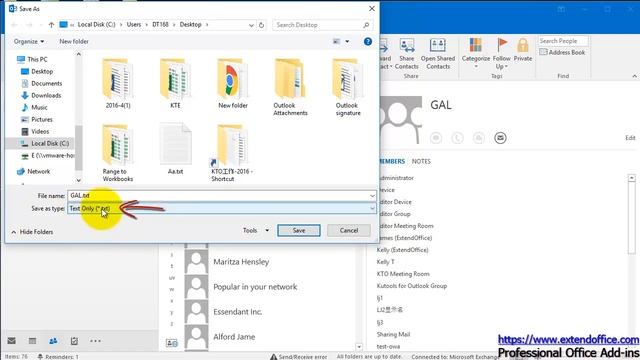
Task: Create a New folder
Action: click(x=74, y=42)
